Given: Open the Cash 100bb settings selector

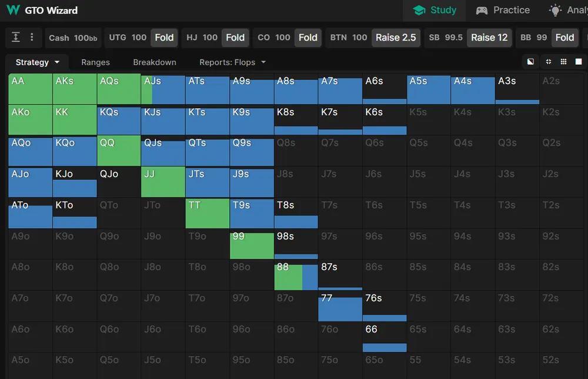Looking at the screenshot, I should (x=73, y=38).
